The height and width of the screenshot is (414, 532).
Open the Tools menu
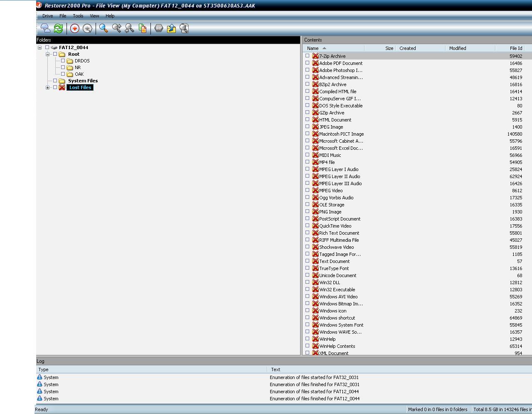point(78,16)
